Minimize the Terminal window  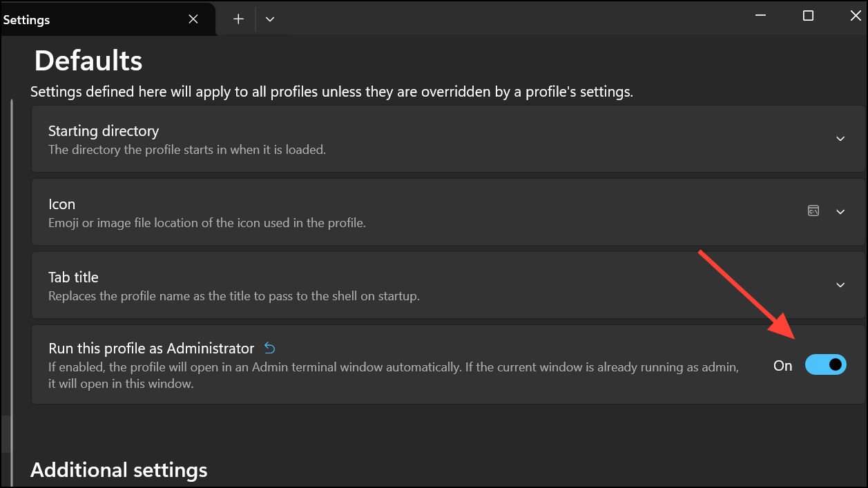(761, 16)
